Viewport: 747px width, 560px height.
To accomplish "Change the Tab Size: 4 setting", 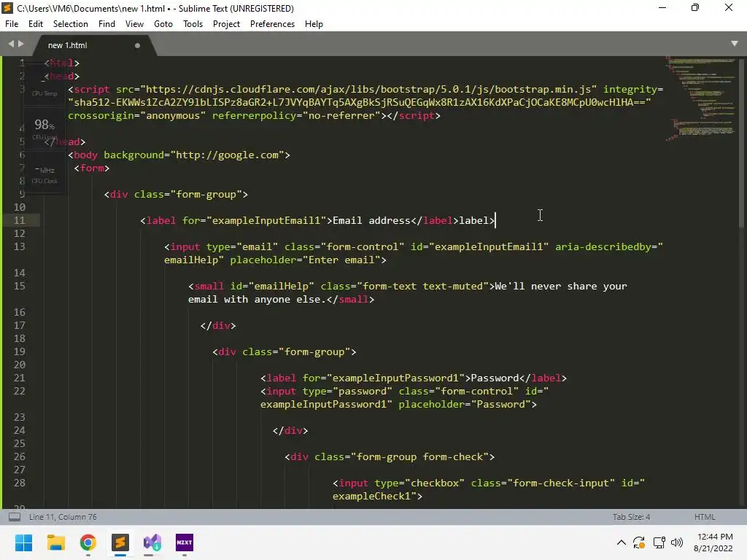I will click(631, 517).
